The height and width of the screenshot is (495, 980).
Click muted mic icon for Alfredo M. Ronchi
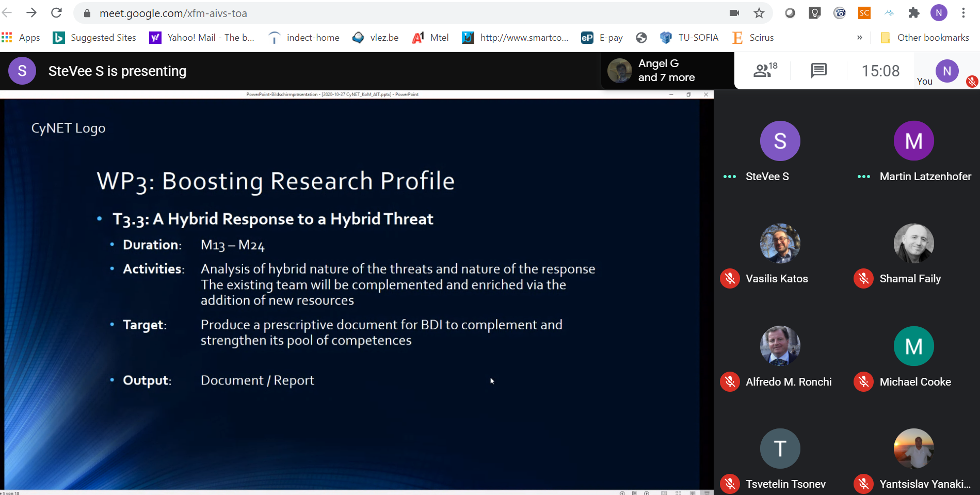click(x=730, y=382)
